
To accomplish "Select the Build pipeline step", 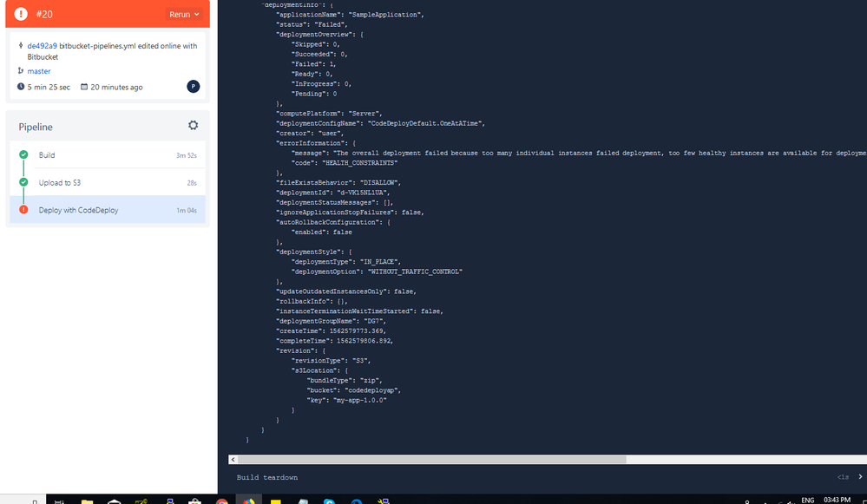I will coord(108,155).
